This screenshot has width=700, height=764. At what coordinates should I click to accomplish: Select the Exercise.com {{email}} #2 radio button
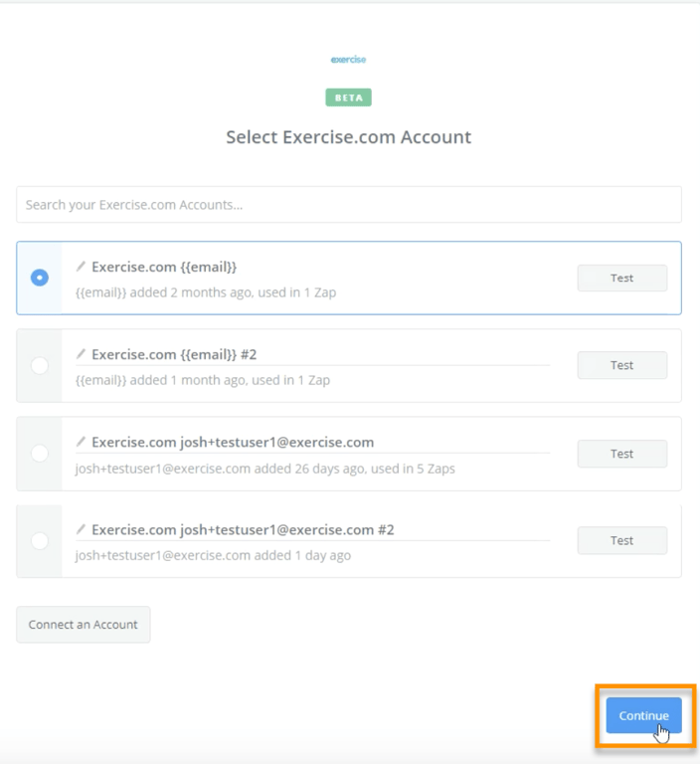(40, 365)
